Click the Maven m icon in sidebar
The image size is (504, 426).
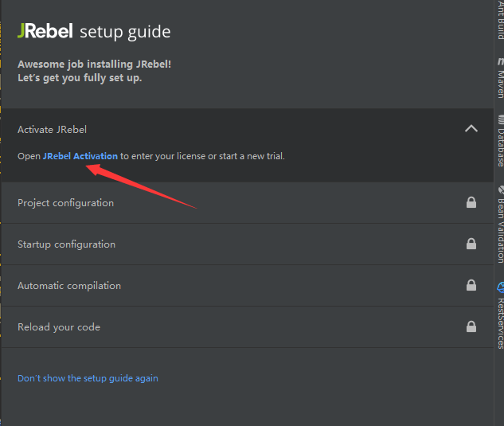click(501, 61)
